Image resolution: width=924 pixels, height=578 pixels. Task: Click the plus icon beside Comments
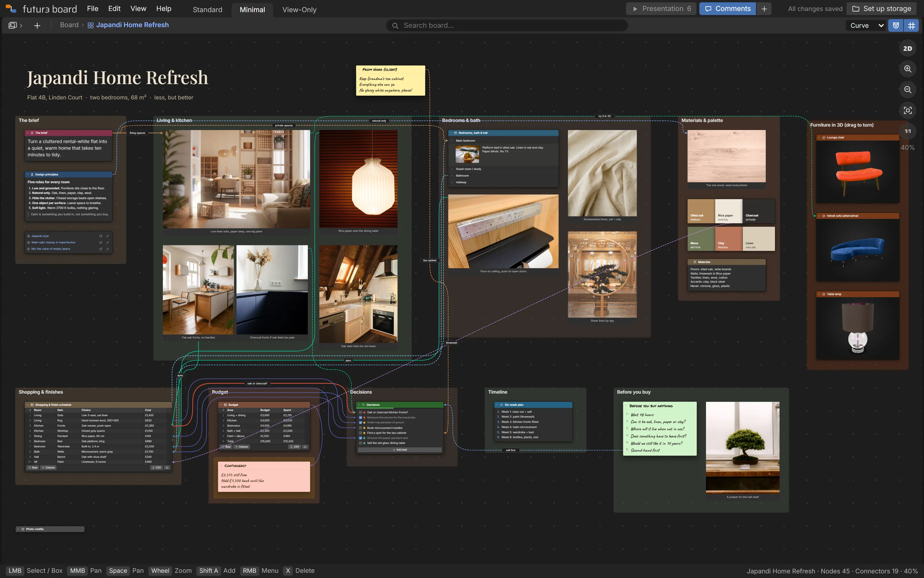tap(764, 9)
